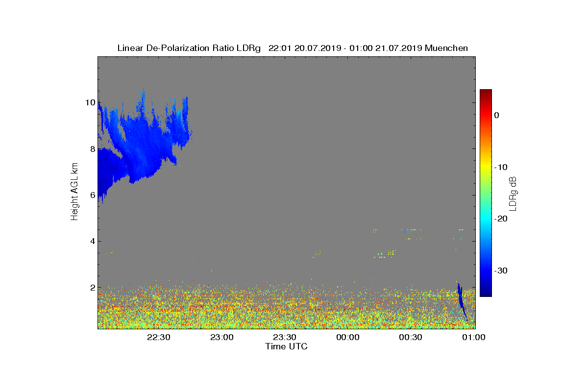This screenshot has width=588, height=392.
Task: Click the 10 km height tick label
Action: pos(90,102)
